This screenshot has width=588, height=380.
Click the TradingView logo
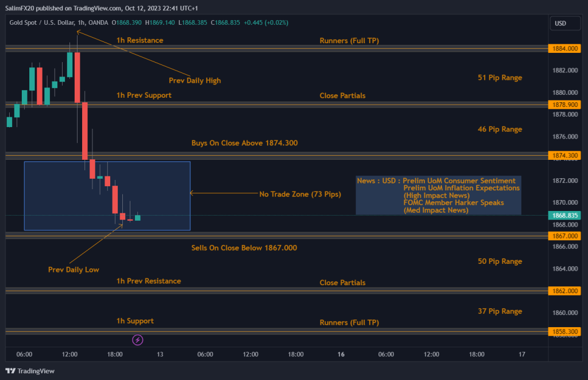coord(30,371)
